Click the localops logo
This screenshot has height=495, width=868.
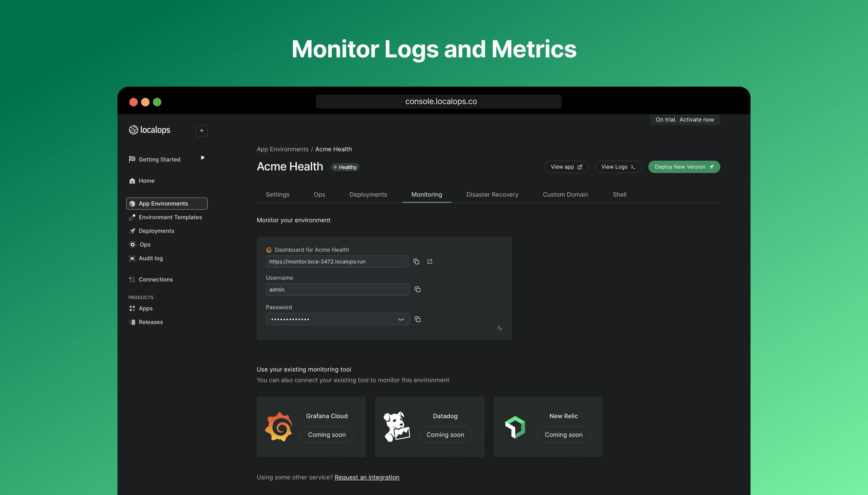pyautogui.click(x=150, y=130)
